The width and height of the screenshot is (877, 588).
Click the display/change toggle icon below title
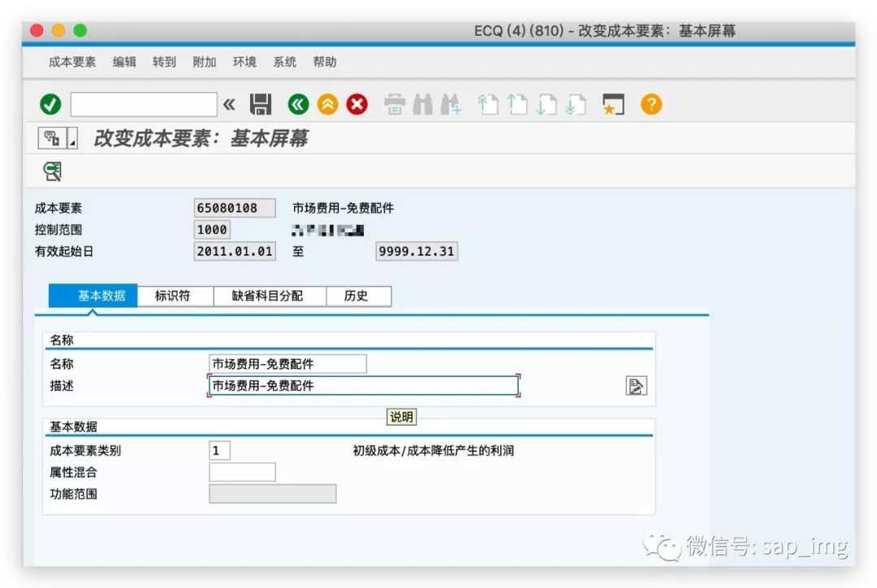(x=53, y=171)
